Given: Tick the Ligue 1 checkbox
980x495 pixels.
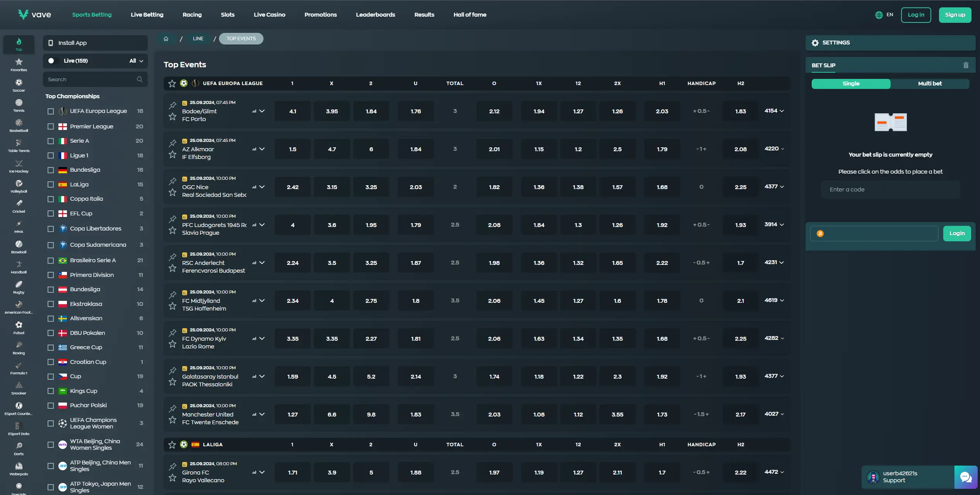Looking at the screenshot, I should [x=51, y=155].
